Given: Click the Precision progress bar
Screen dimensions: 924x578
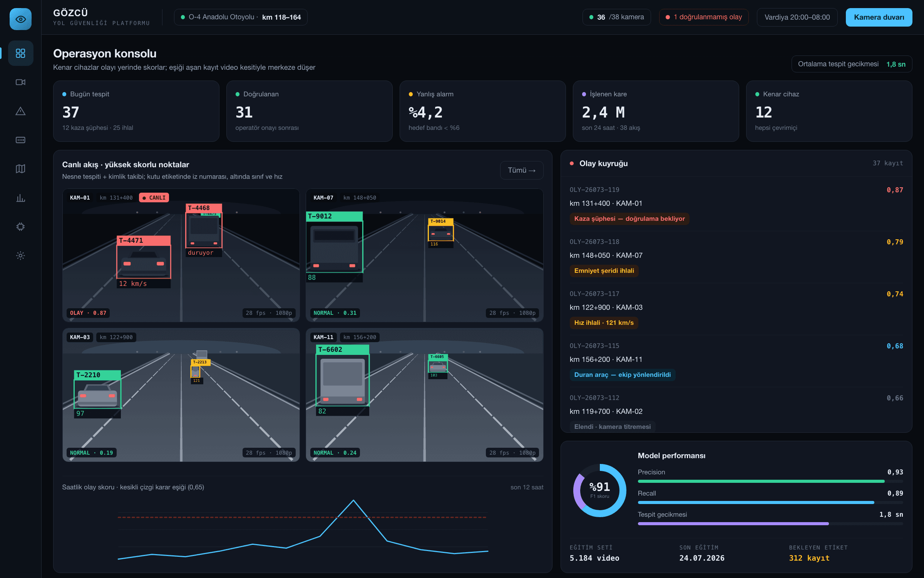Looking at the screenshot, I should 770,481.
